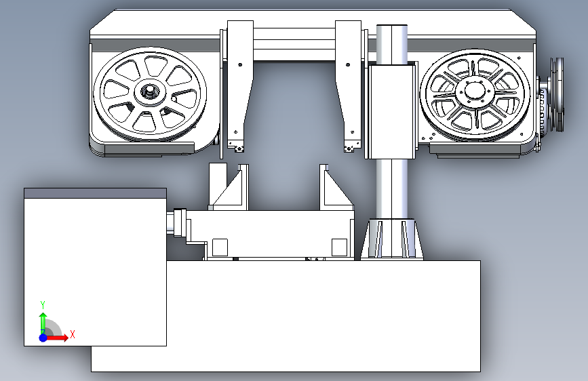The width and height of the screenshot is (588, 381).
Task: Select the left blade guide arm
Action: click(x=240, y=86)
